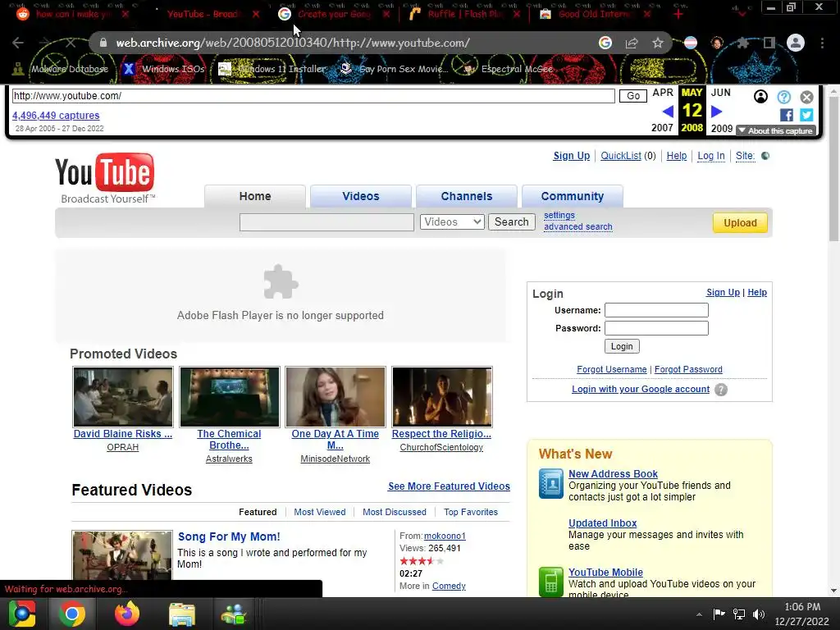This screenshot has height=630, width=840.
Task: Click the Login button
Action: tap(622, 346)
